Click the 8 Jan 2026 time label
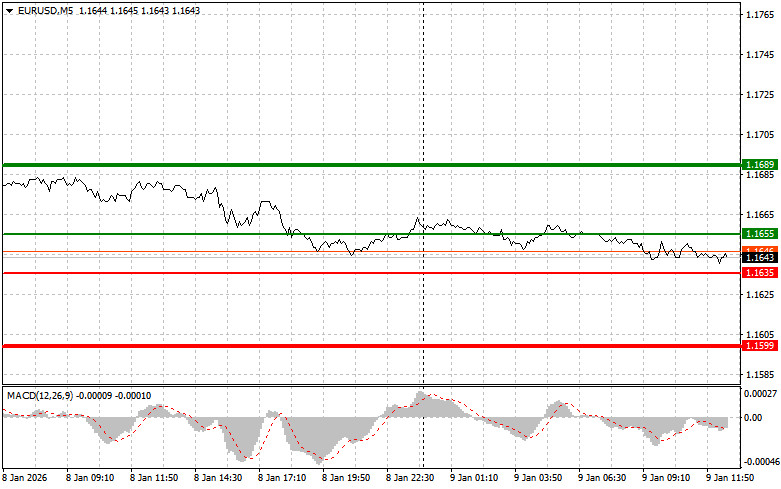Image resolution: width=781 pixels, height=489 pixels. coord(25,478)
